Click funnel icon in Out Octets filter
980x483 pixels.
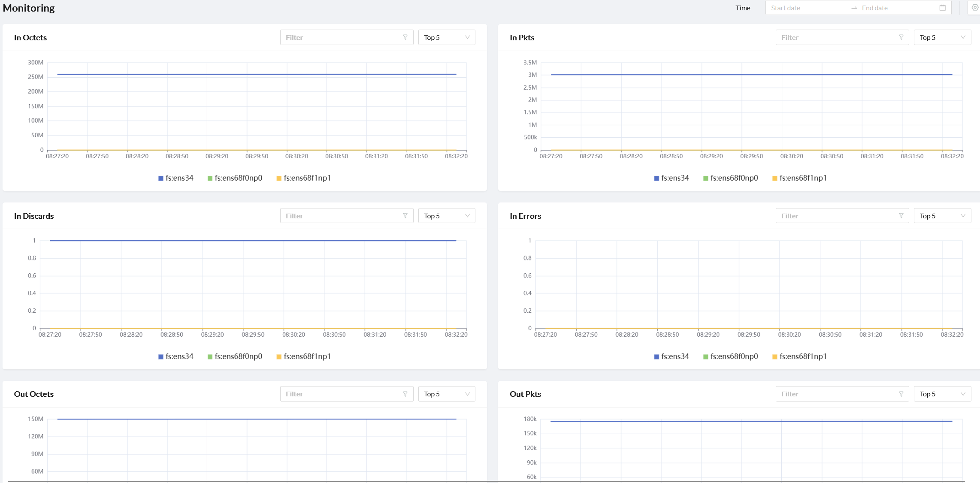click(x=405, y=394)
